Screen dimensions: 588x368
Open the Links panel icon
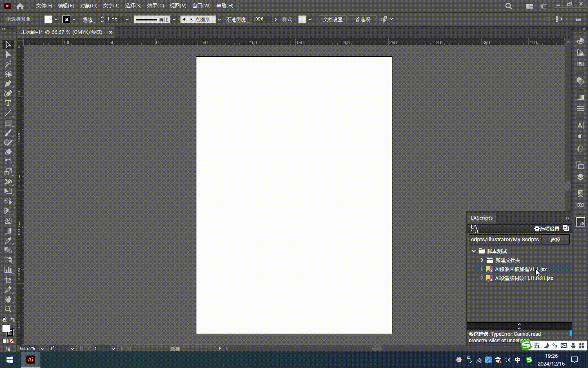pos(580,205)
